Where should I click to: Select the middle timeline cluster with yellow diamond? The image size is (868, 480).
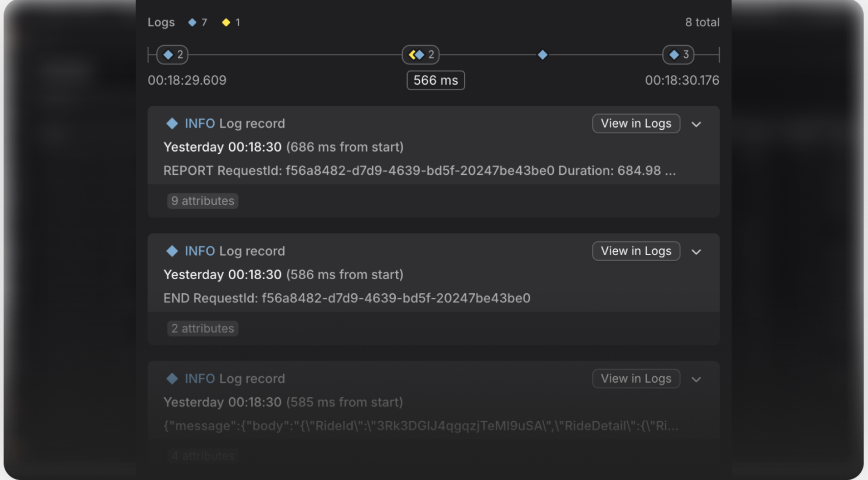point(421,55)
